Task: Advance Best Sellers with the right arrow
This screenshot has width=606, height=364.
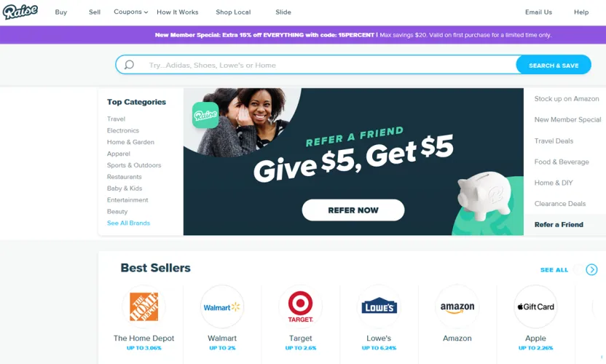Action: [591, 269]
